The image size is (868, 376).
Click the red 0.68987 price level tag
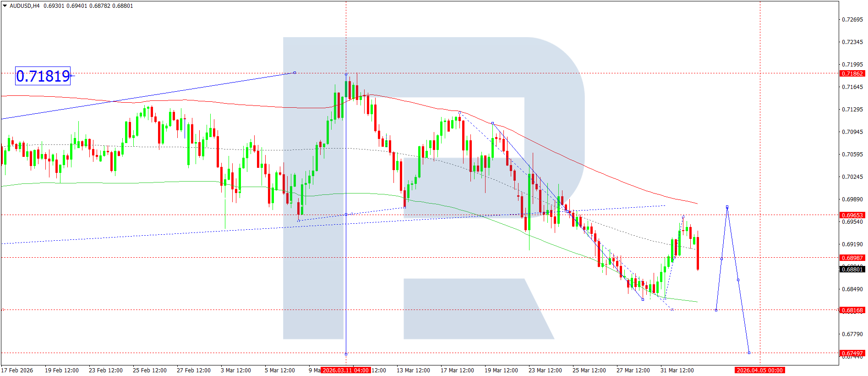click(852, 258)
